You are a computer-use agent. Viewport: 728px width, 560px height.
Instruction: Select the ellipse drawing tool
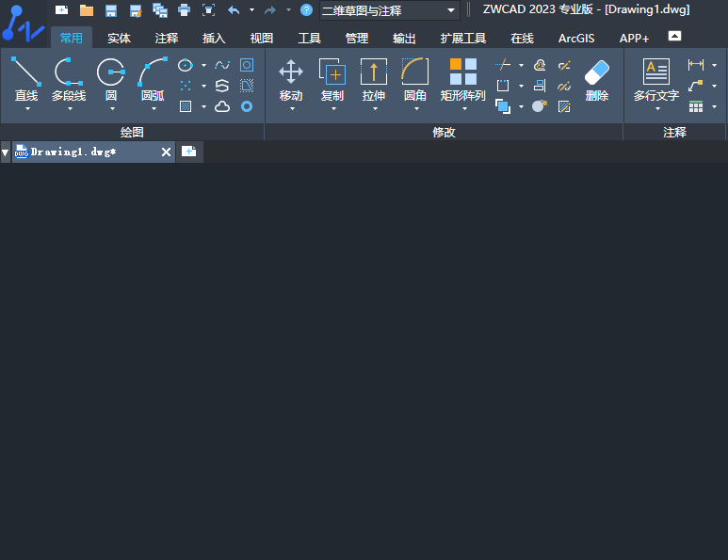(x=186, y=65)
